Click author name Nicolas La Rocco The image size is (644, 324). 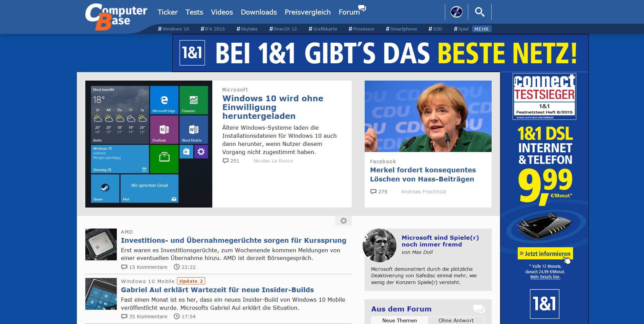click(273, 161)
